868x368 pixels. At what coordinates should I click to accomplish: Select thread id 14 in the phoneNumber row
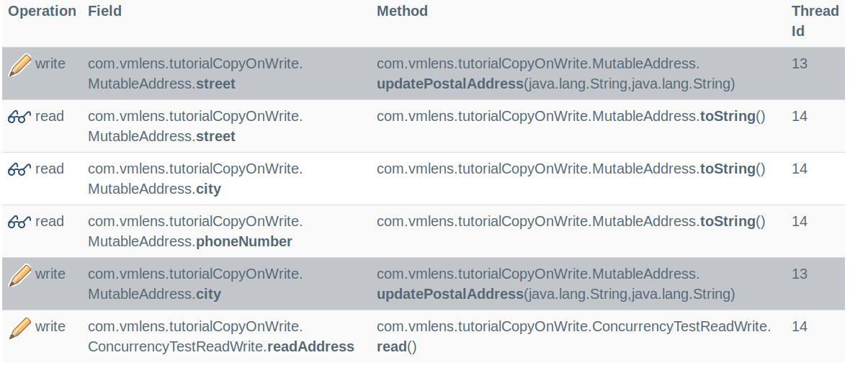pyautogui.click(x=800, y=222)
